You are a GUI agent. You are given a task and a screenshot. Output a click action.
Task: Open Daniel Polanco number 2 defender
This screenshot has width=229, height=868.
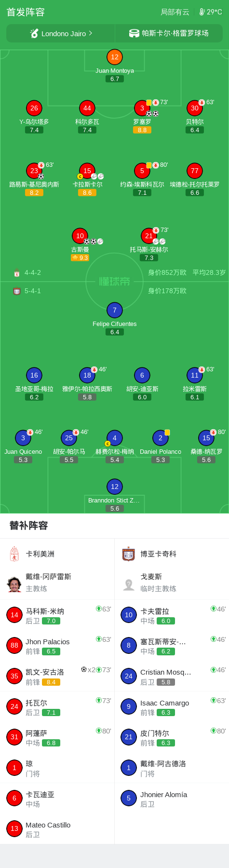coord(161,438)
